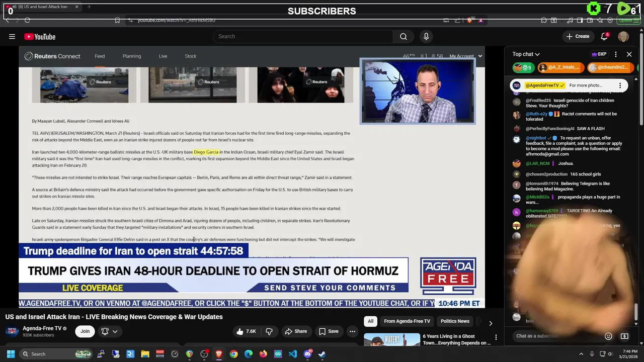644x362 pixels.
Task: Expand the Top chat dropdown
Action: (x=526, y=54)
